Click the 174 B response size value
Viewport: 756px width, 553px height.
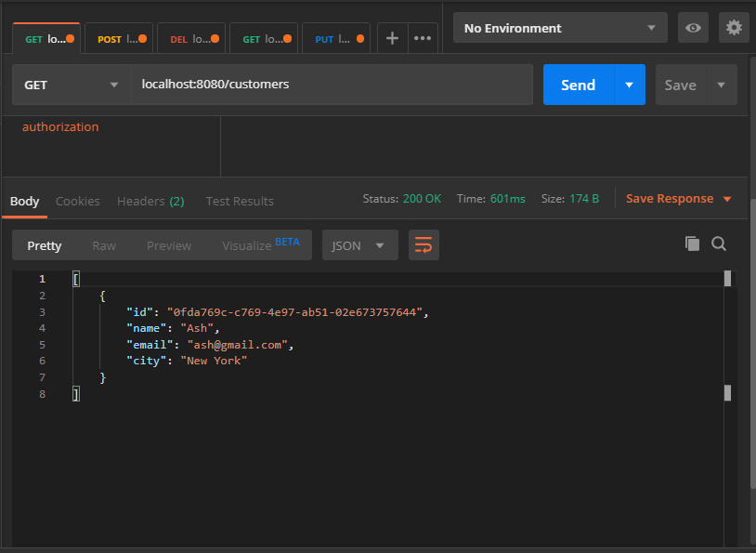point(584,199)
